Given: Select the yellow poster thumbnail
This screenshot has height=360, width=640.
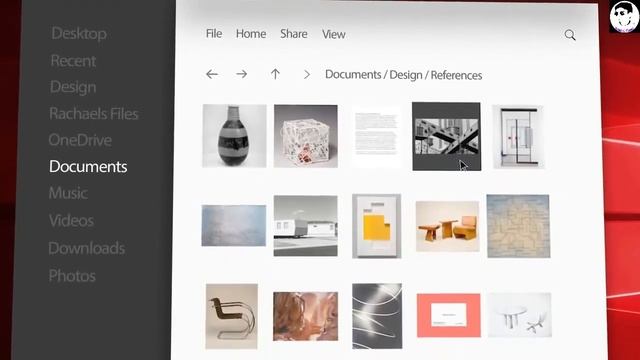Looking at the screenshot, I should coord(377,226).
